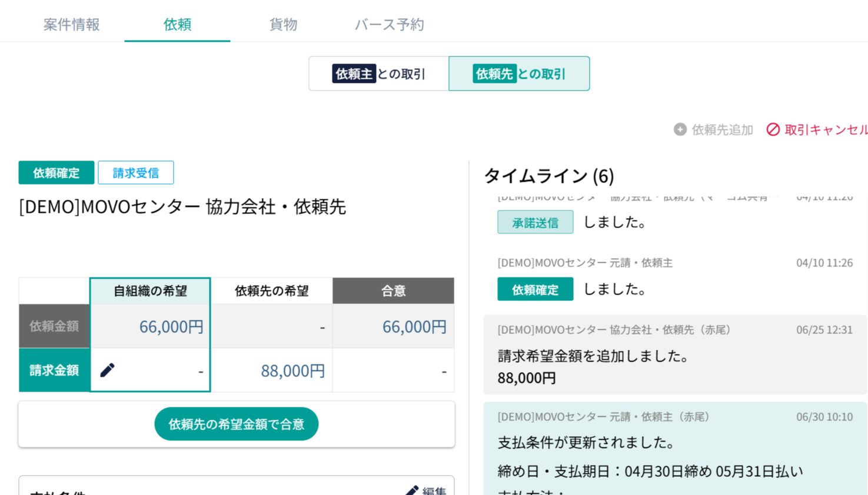Click the 依頼金額 row header

[54, 326]
